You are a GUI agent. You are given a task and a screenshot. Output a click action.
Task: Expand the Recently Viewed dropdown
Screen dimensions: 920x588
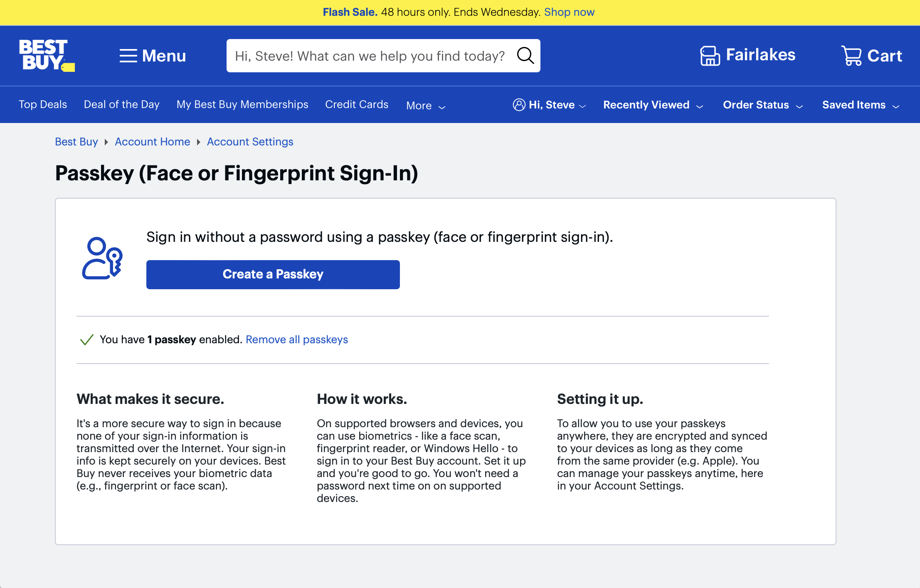653,105
